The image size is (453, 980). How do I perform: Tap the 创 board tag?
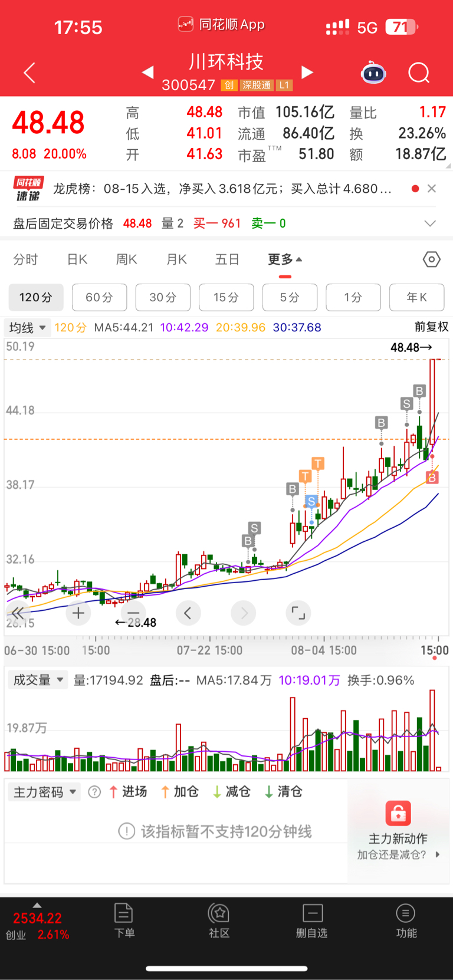pyautogui.click(x=229, y=85)
